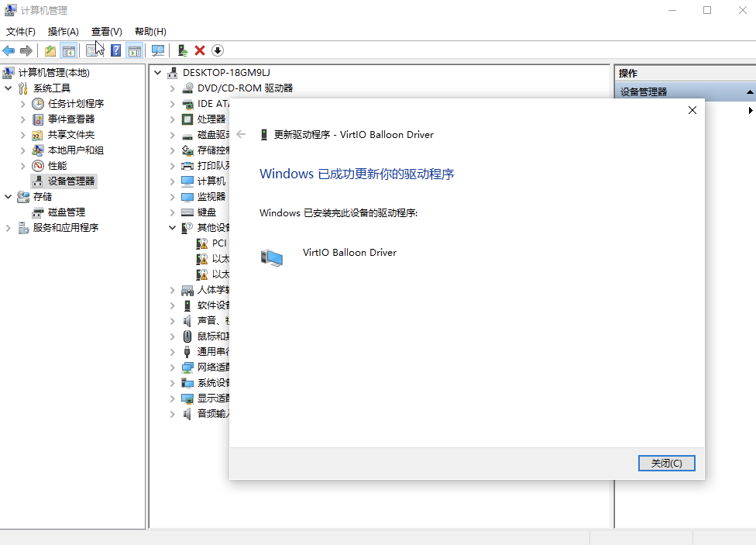
Task: Toggle the show/hide action pane icon
Action: tap(135, 50)
